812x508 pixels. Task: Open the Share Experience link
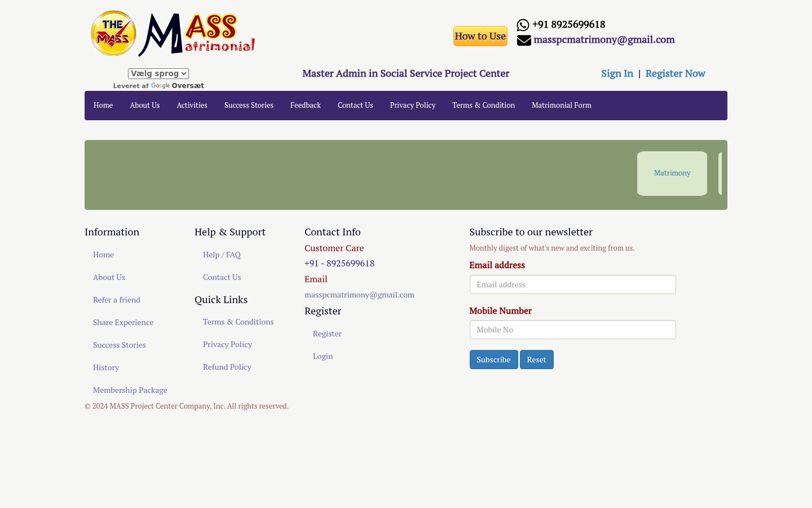pos(123,322)
